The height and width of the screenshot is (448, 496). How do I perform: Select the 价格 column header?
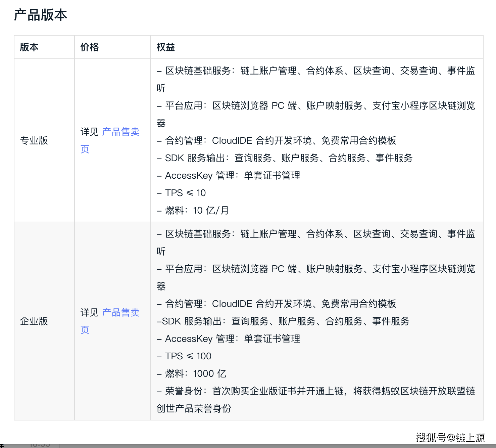90,47
